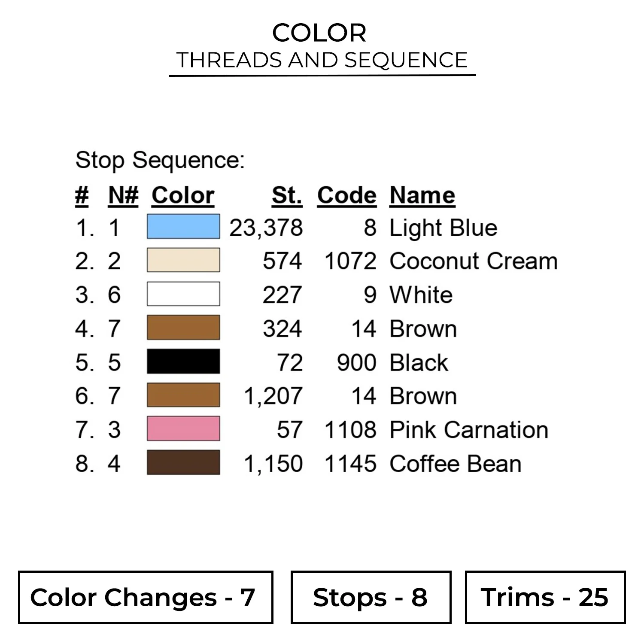Select the White thread swatch

click(x=183, y=294)
